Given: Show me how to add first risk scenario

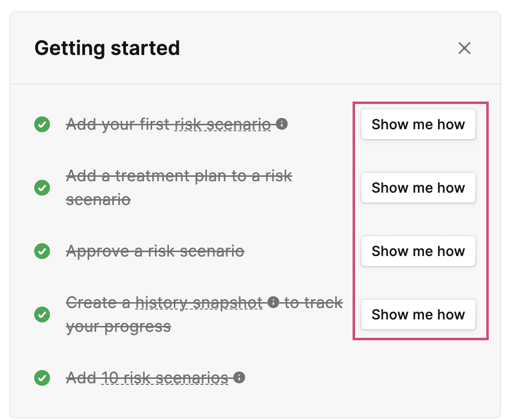Looking at the screenshot, I should click(418, 124).
